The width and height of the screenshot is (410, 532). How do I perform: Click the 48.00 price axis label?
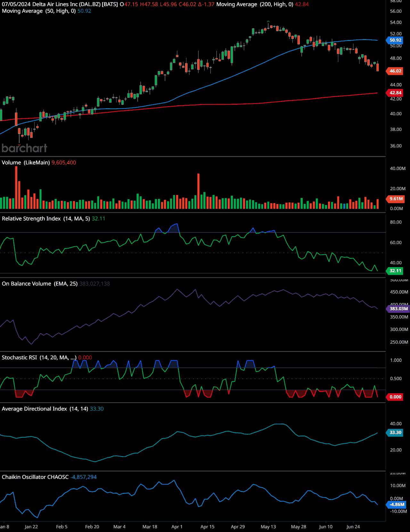coord(396,58)
